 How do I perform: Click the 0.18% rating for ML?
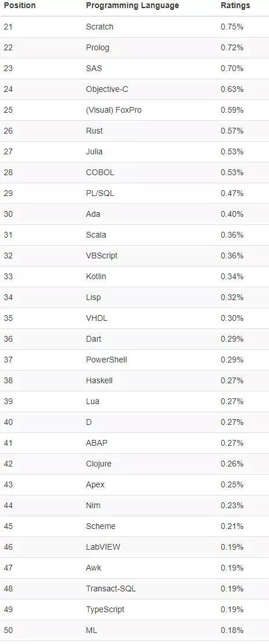[x=232, y=630]
